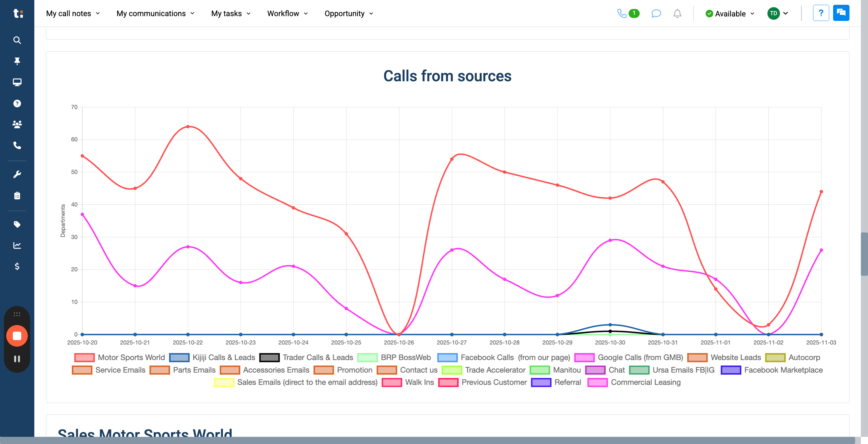Viewport: 868px width, 444px height.
Task: Toggle Website Leads legend entry
Action: (x=724, y=357)
